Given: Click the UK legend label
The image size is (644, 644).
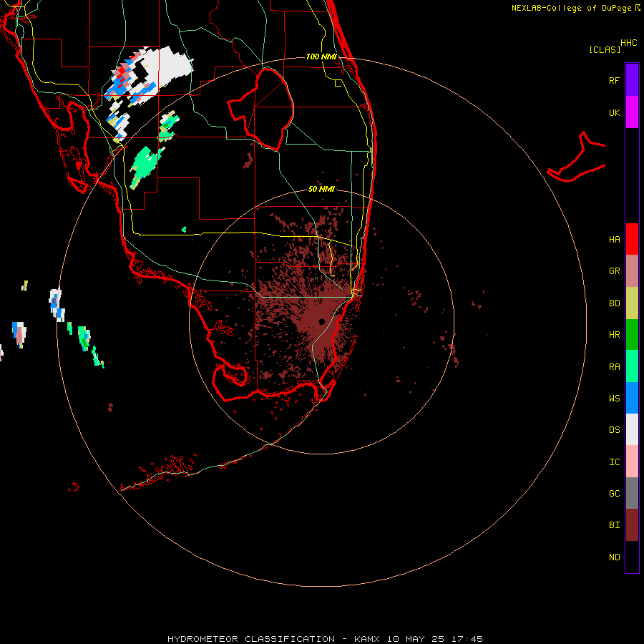Looking at the screenshot, I should (x=614, y=112).
